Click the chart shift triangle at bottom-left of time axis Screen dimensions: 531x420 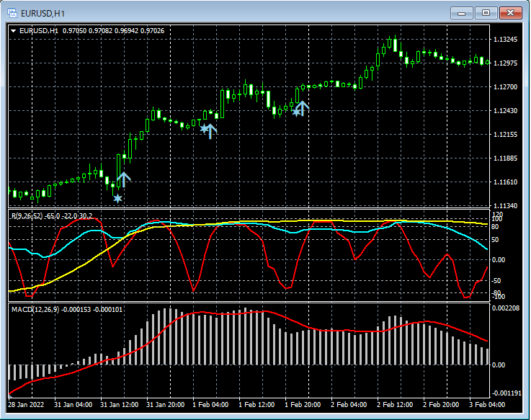click(x=12, y=396)
